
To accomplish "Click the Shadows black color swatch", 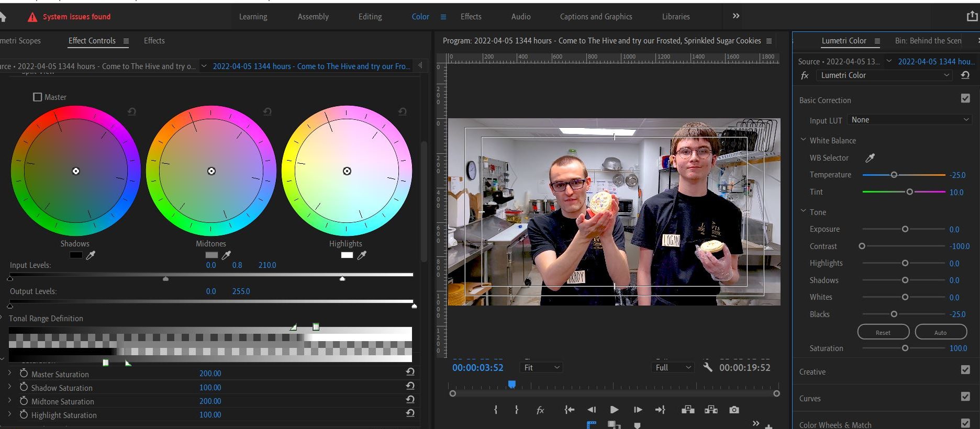I will (76, 255).
